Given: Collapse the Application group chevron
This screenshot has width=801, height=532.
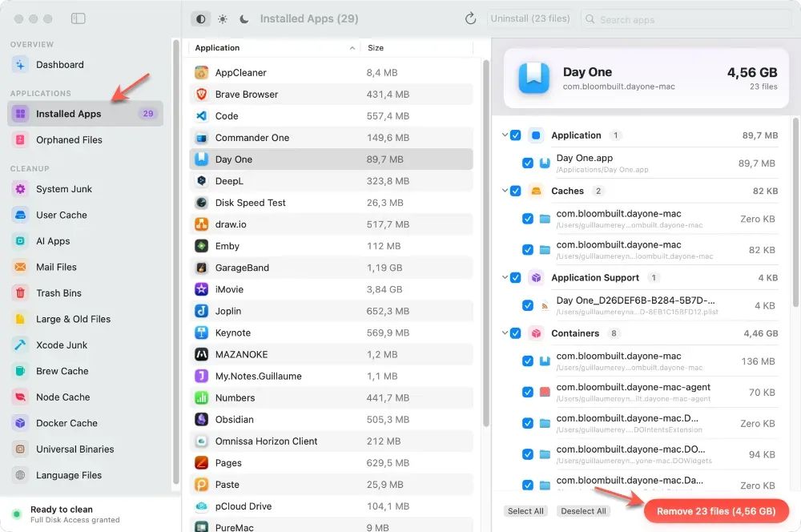Looking at the screenshot, I should 505,135.
